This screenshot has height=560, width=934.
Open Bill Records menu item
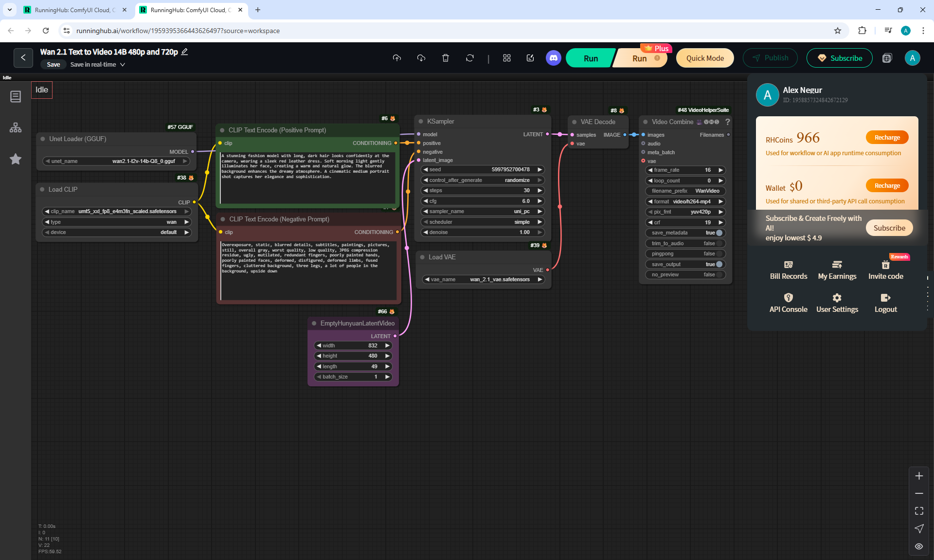click(788, 270)
